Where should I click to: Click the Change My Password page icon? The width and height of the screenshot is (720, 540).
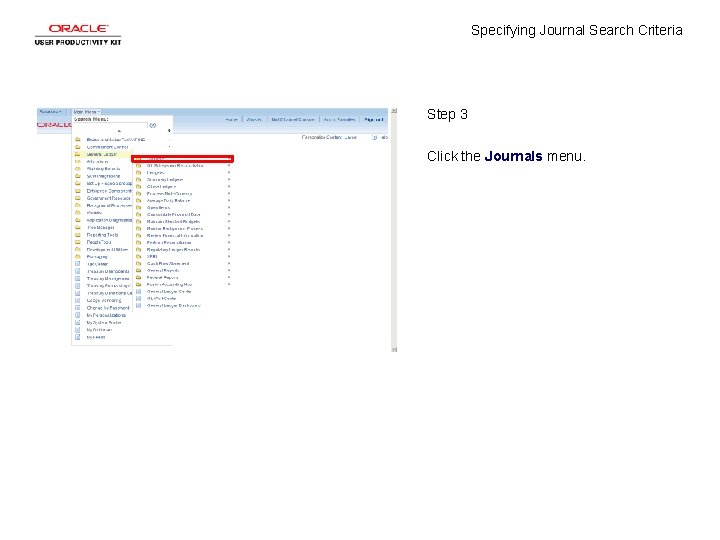[78, 308]
